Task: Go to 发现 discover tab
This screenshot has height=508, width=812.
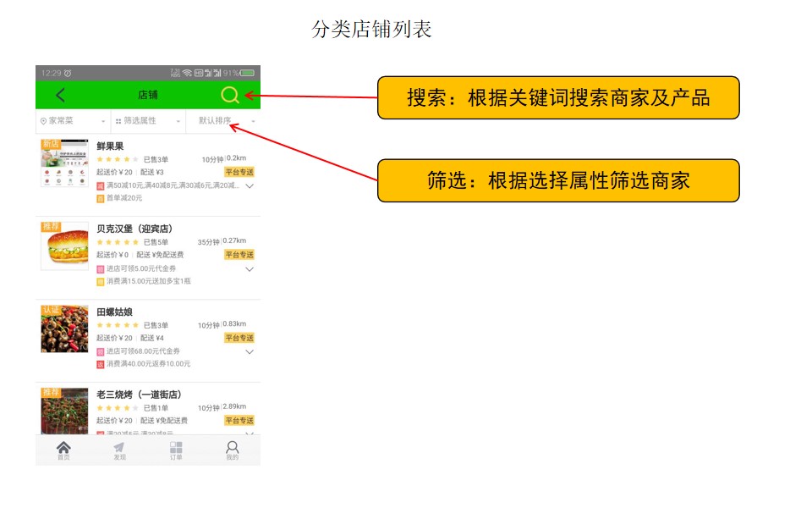Action: (x=119, y=450)
